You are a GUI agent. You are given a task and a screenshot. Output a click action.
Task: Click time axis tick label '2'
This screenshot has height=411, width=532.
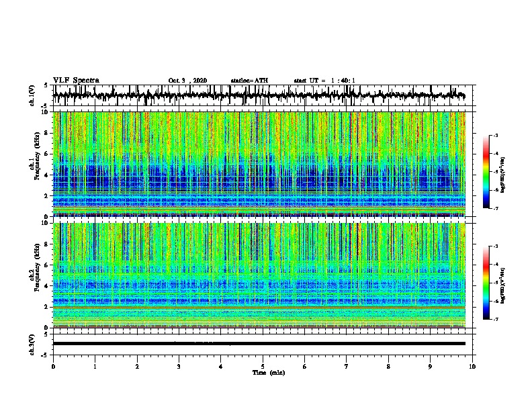coord(137,367)
